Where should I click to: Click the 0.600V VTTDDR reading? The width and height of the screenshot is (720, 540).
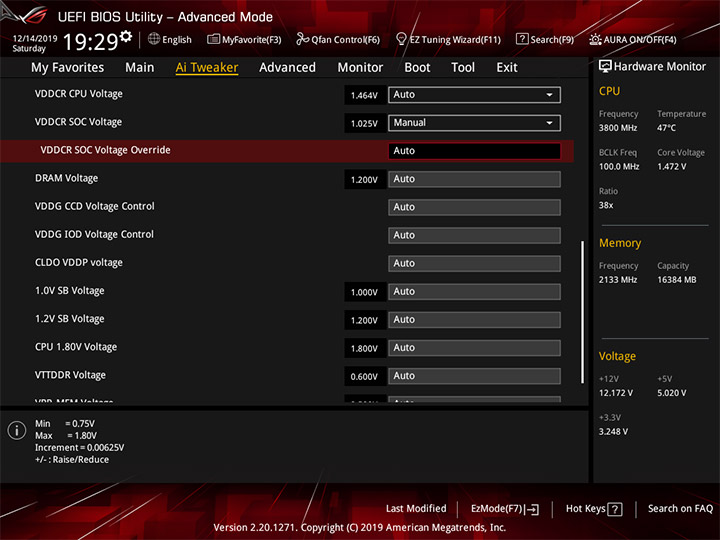(364, 377)
